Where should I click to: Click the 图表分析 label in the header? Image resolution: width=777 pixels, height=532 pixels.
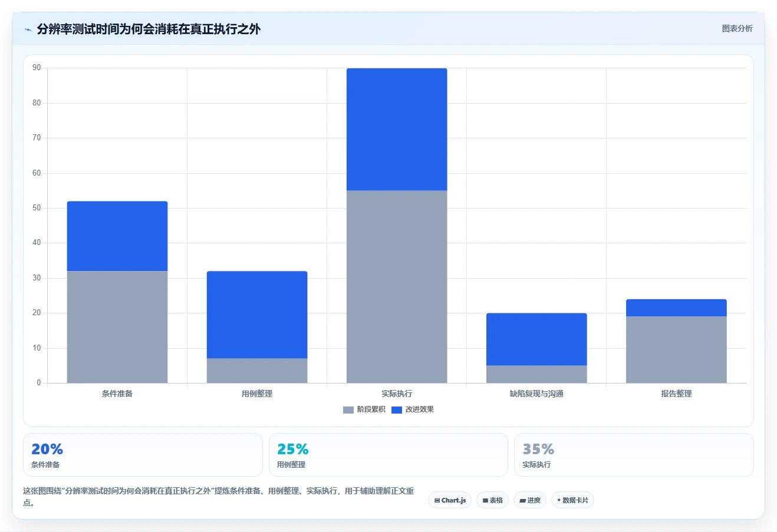[x=737, y=28]
